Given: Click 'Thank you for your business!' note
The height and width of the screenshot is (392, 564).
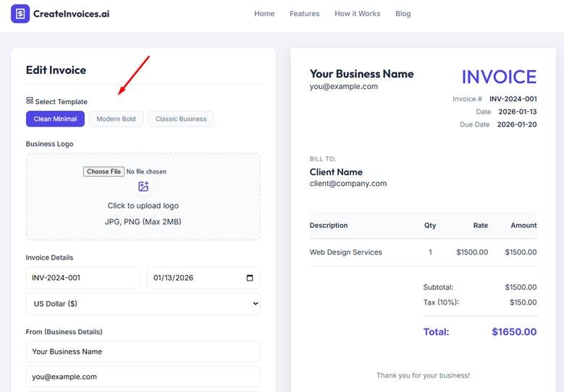Looking at the screenshot, I should tap(423, 375).
